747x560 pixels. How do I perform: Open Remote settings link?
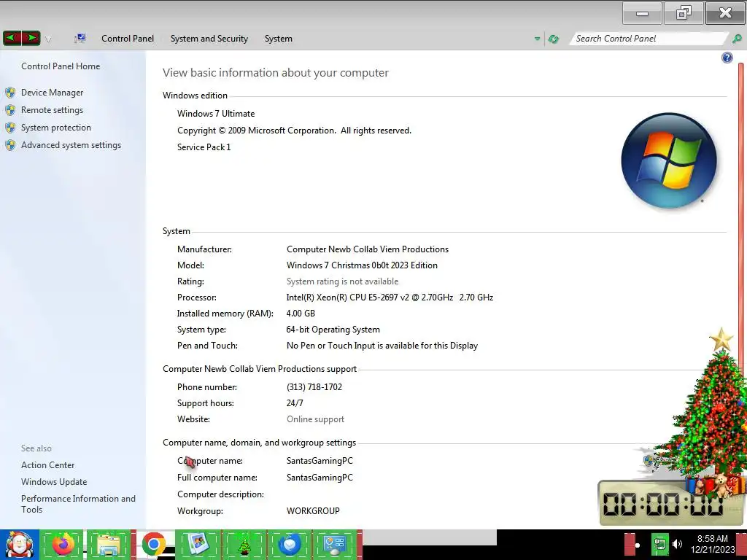point(52,110)
